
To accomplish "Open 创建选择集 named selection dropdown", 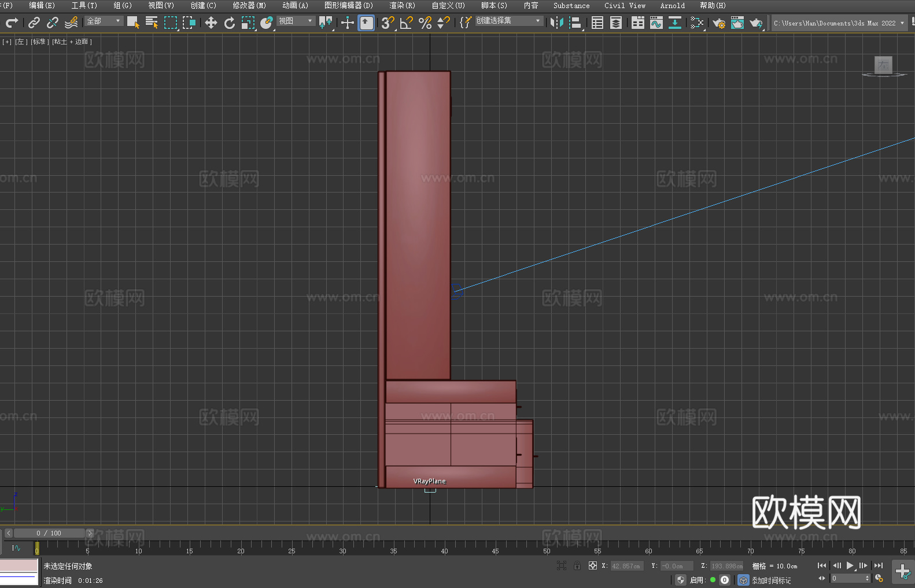I will click(x=509, y=21).
